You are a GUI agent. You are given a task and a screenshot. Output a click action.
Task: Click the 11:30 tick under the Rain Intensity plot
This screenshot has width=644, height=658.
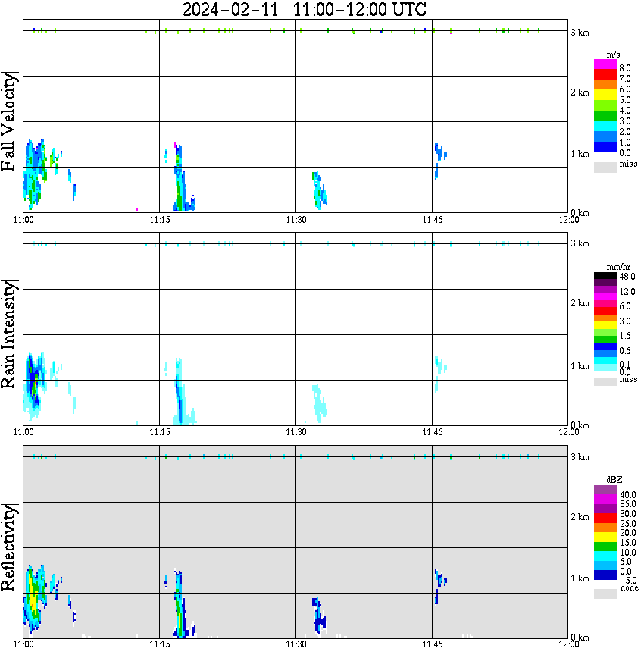(296, 432)
